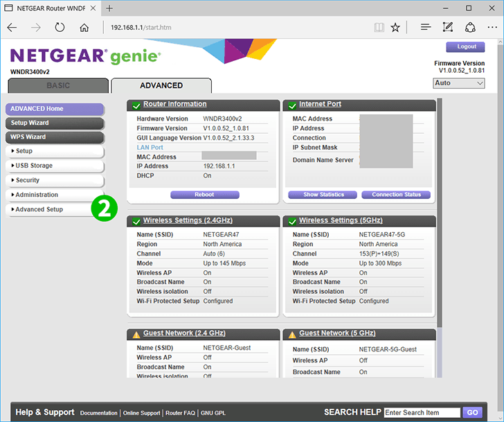Image resolution: width=504 pixels, height=422 pixels.
Task: Open Online Support link
Action: (x=141, y=413)
